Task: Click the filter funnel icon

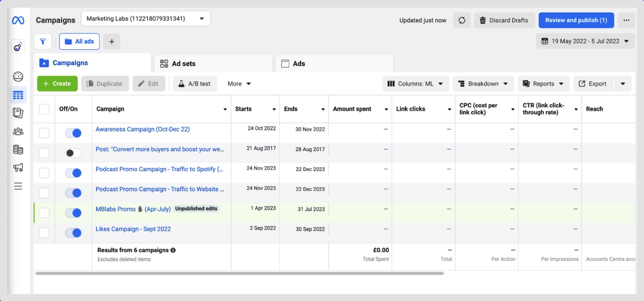Action: (43, 42)
